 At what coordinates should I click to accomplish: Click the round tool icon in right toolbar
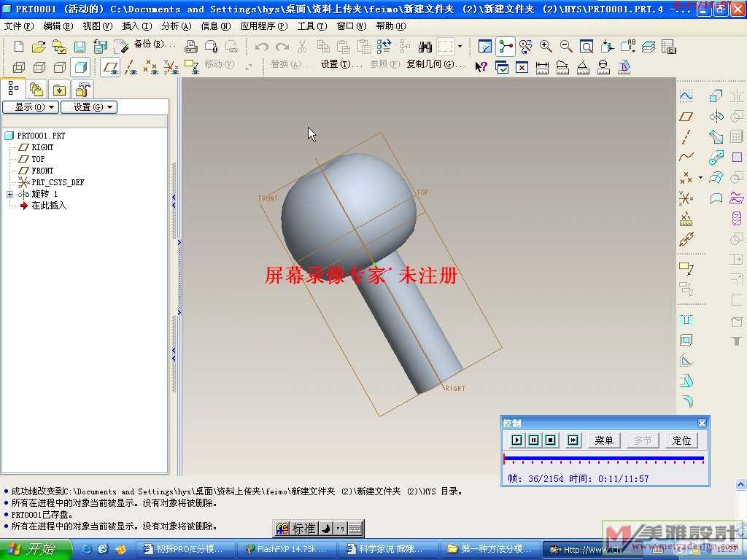pyautogui.click(x=686, y=402)
